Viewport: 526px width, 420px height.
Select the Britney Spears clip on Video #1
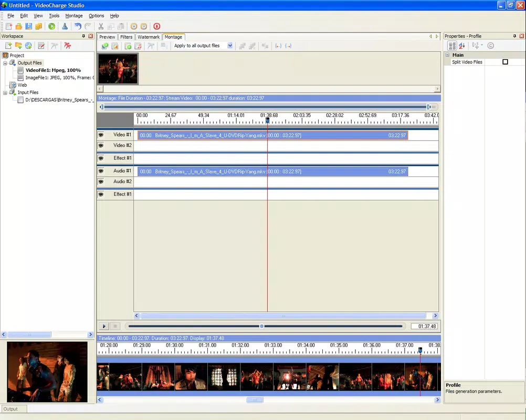point(273,135)
